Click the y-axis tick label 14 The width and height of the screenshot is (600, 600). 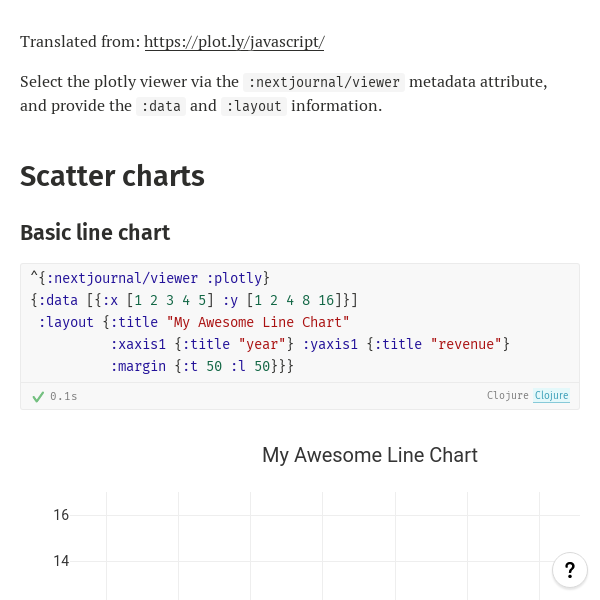[x=61, y=561]
